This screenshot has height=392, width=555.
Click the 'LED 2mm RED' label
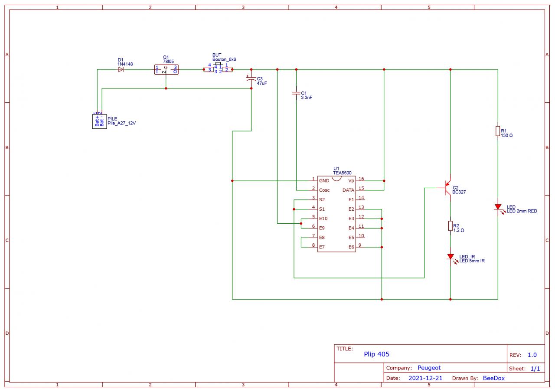tap(522, 211)
